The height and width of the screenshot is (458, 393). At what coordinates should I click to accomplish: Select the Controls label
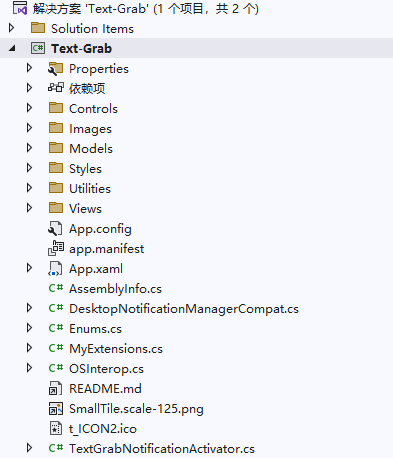[x=93, y=109]
